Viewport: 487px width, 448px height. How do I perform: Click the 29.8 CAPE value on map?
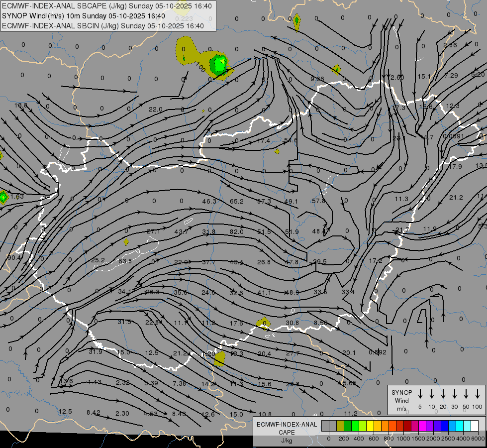(293, 384)
